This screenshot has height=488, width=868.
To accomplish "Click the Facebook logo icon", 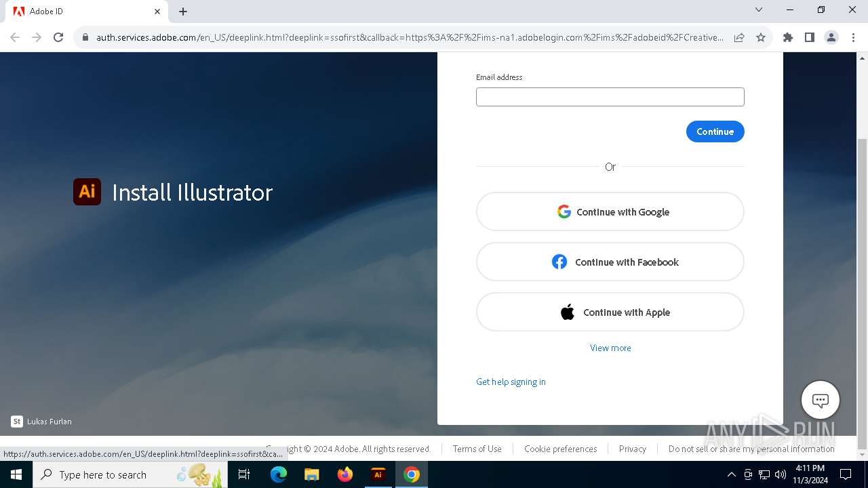I will coord(559,262).
